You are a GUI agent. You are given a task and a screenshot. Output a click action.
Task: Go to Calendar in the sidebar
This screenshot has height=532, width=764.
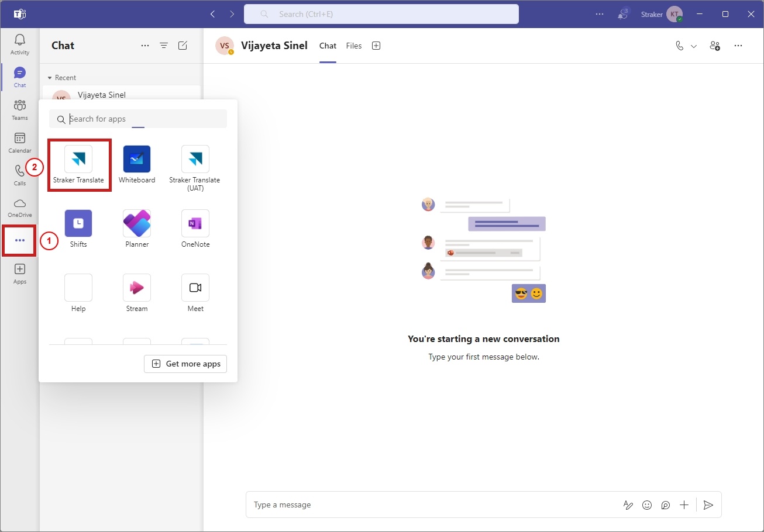(20, 143)
